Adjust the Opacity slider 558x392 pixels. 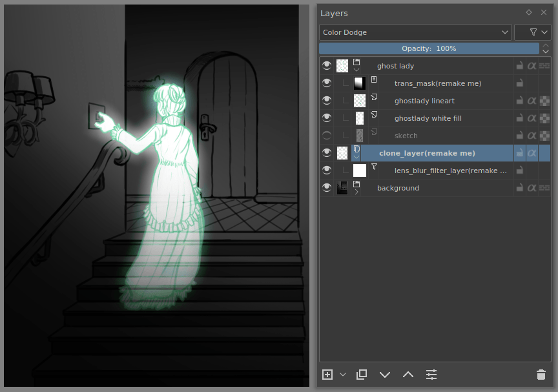click(429, 48)
